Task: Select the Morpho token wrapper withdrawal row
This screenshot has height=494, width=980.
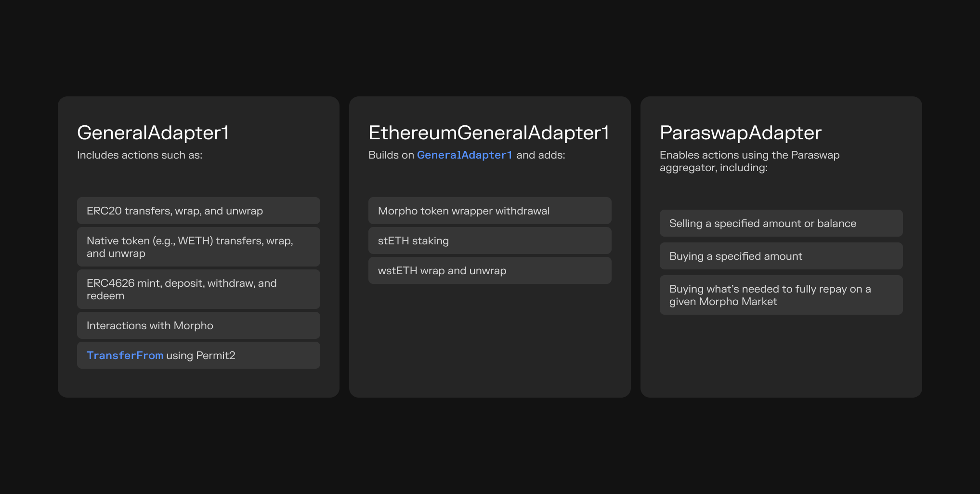Action: pyautogui.click(x=489, y=211)
